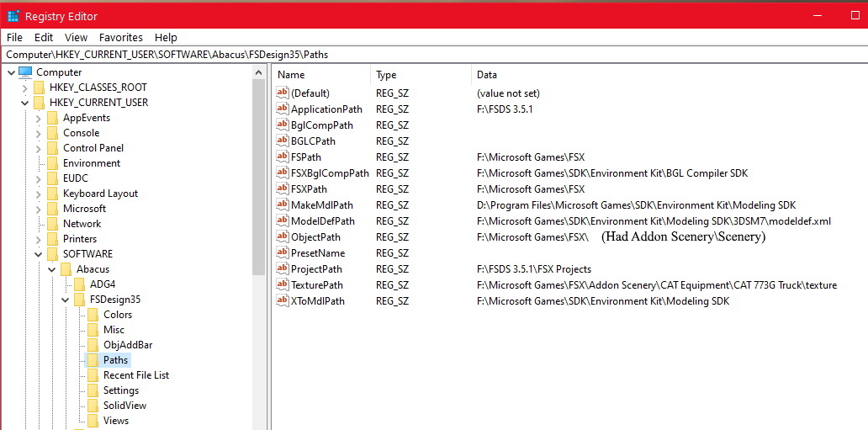Click the (Default) value icon

[x=283, y=93]
